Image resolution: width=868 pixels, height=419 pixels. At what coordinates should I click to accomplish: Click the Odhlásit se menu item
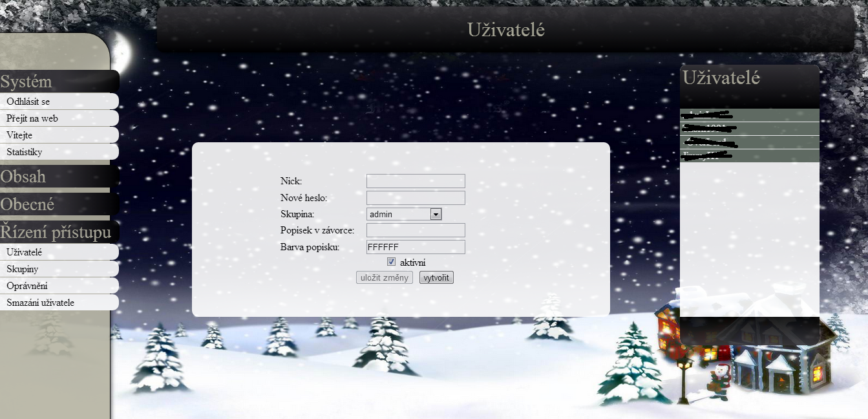pos(28,102)
